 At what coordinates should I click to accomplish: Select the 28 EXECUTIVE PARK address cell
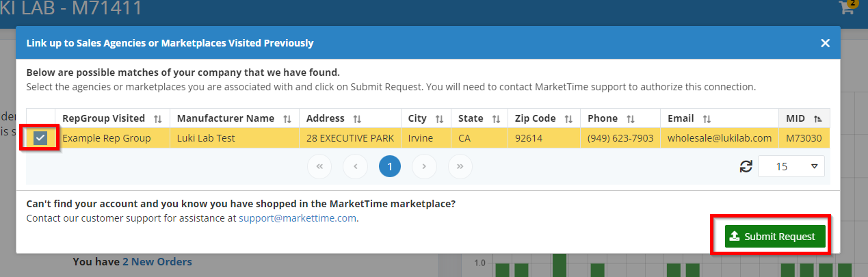(350, 138)
